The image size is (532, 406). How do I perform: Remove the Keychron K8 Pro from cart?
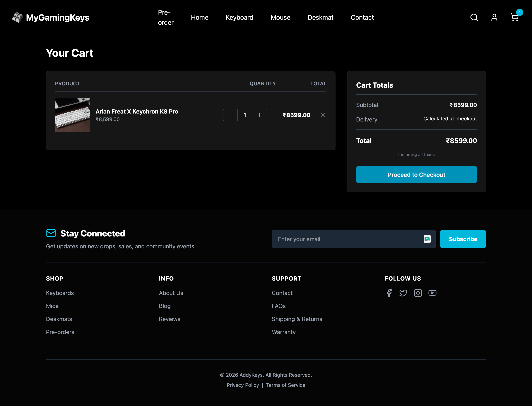(x=323, y=115)
